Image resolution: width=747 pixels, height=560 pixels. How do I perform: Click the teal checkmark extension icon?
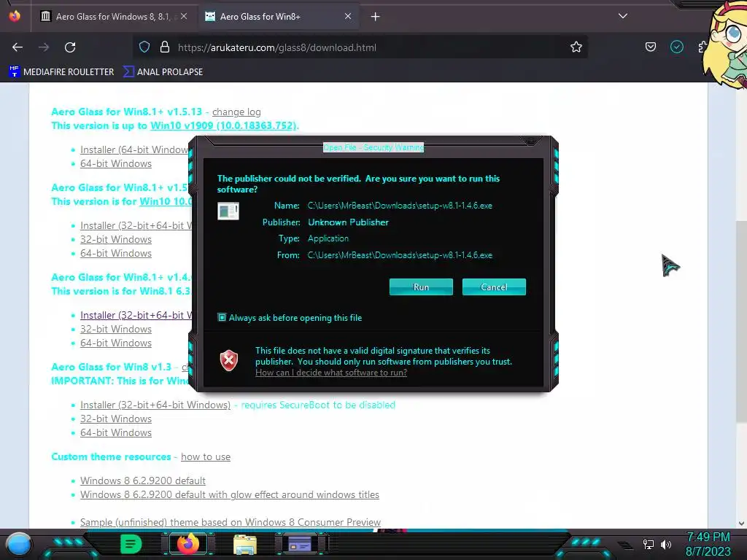676,47
